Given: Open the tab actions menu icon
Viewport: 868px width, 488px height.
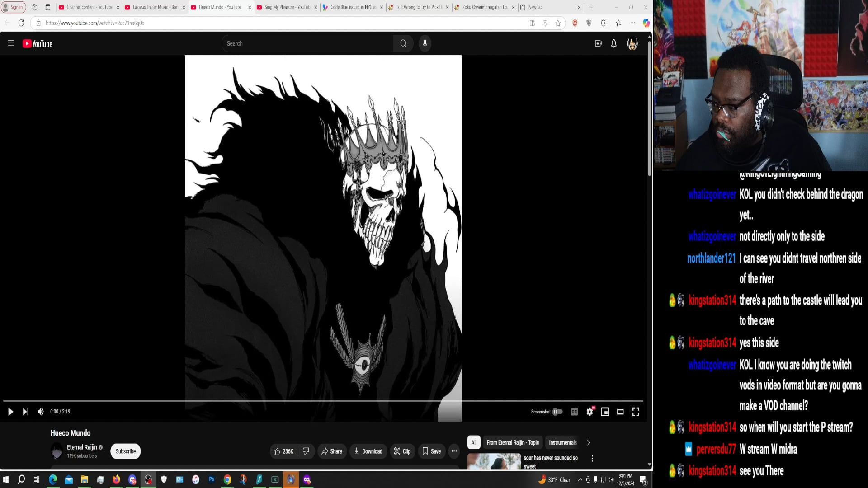Looking at the screenshot, I should [47, 7].
